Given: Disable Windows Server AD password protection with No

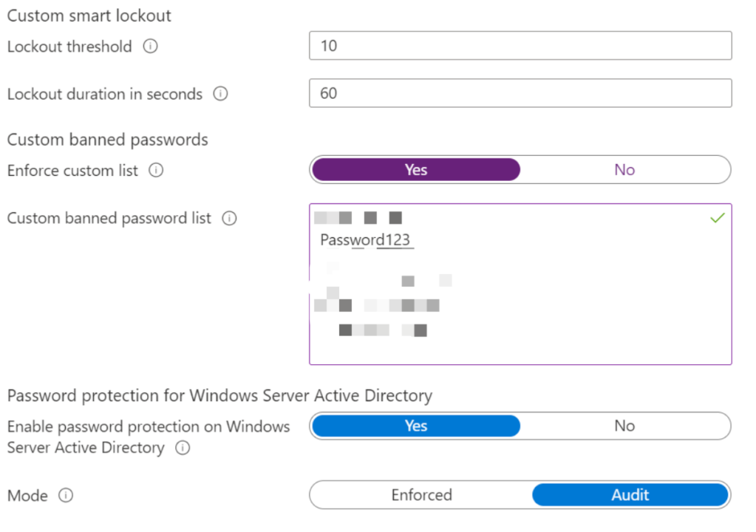Looking at the screenshot, I should pos(624,426).
